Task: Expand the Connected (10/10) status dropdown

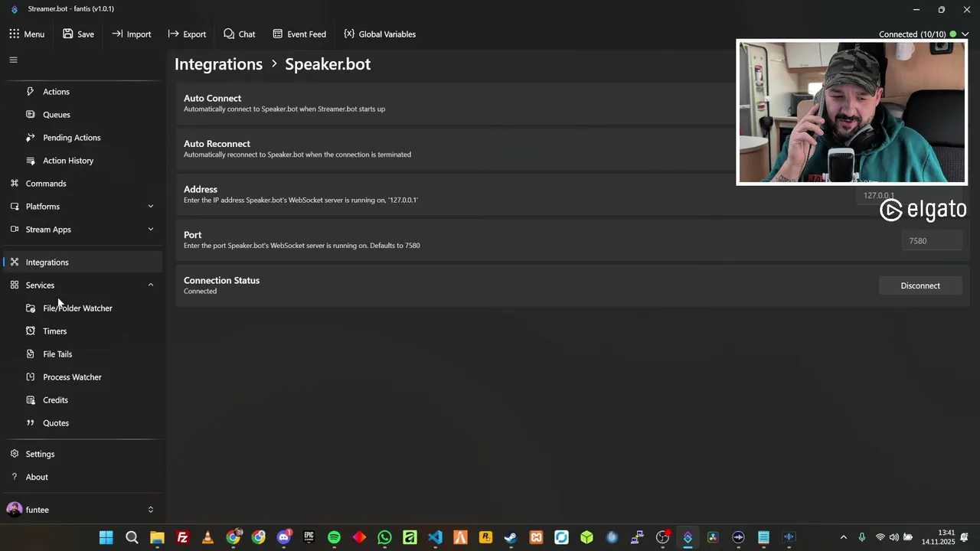Action: click(x=965, y=34)
